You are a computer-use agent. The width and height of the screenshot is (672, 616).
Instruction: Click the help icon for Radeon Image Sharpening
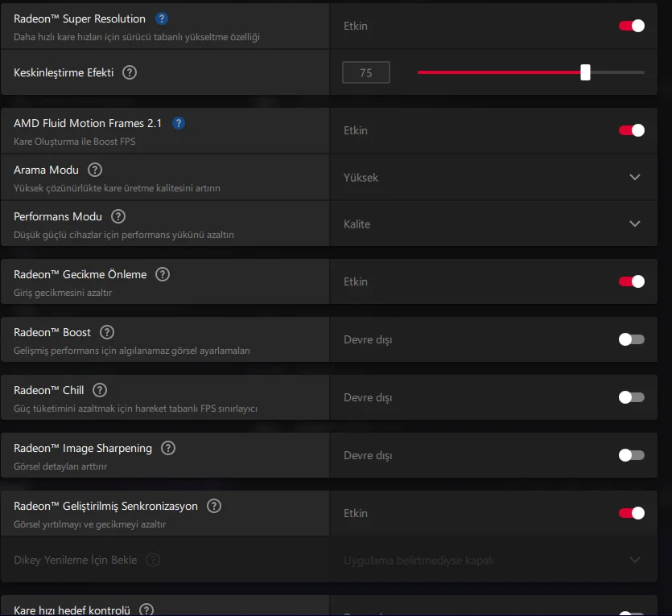(168, 448)
